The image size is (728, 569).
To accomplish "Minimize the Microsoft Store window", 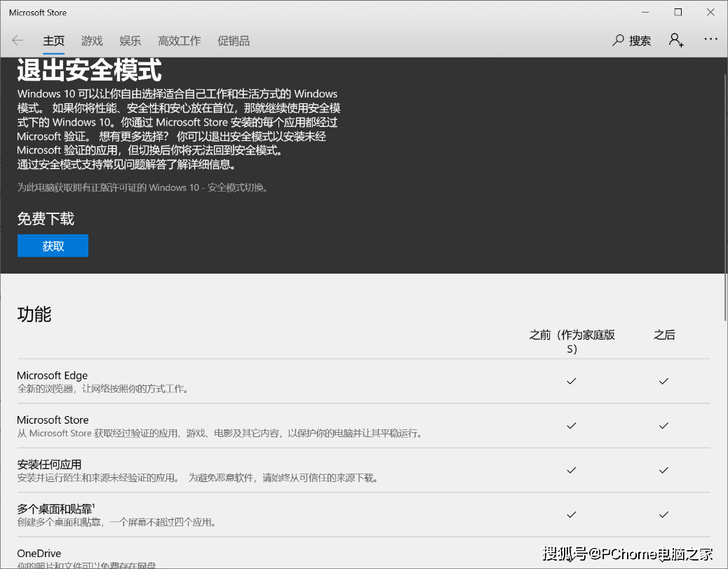I will click(x=645, y=13).
